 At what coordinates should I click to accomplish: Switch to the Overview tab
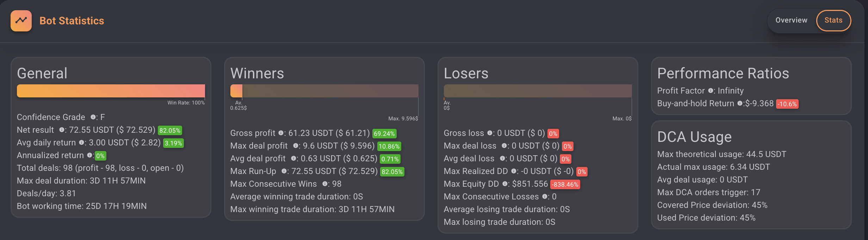pos(791,20)
